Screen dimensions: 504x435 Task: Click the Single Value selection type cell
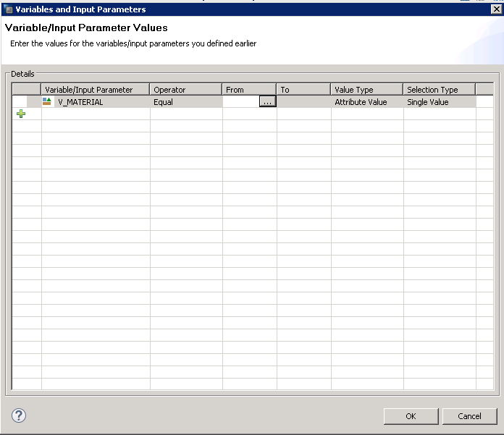[x=440, y=102]
